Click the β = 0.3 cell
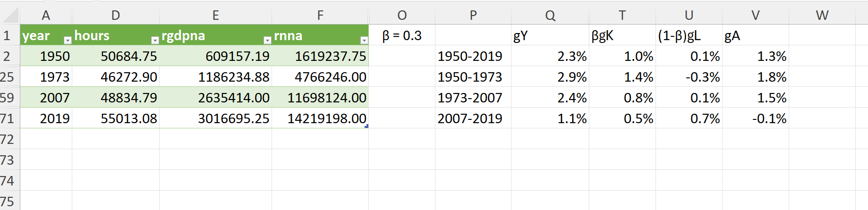This screenshot has height=210, width=868. click(401, 36)
